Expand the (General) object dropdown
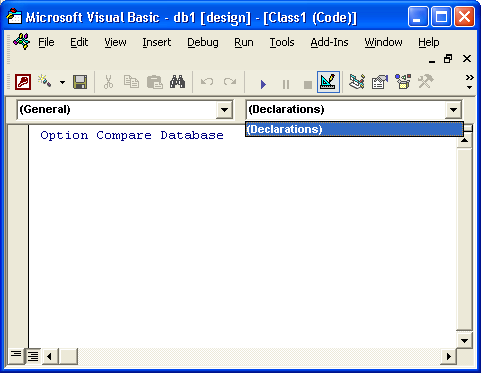Viewport: 481px width, 373px height. tap(224, 110)
